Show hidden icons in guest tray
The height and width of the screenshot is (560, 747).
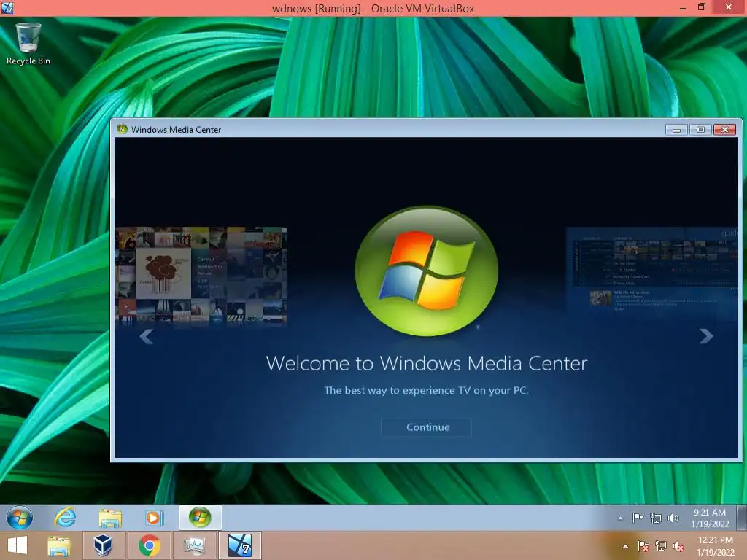point(620,518)
